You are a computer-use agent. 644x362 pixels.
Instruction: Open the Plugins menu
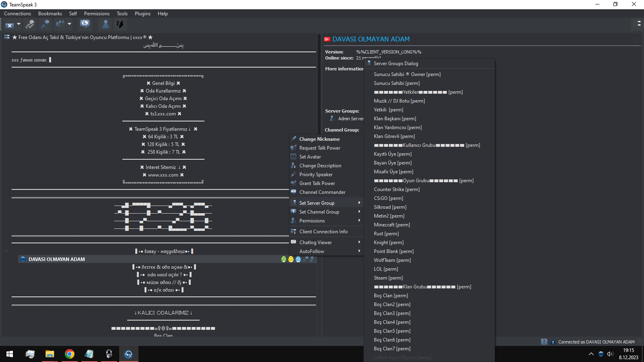tap(142, 14)
